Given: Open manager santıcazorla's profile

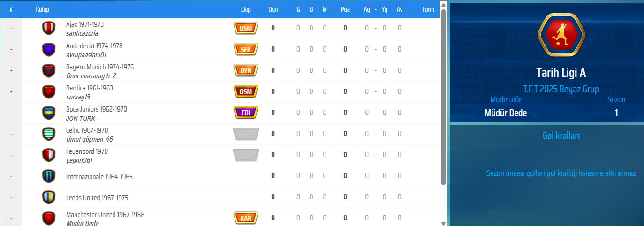Looking at the screenshot, I should [x=82, y=33].
